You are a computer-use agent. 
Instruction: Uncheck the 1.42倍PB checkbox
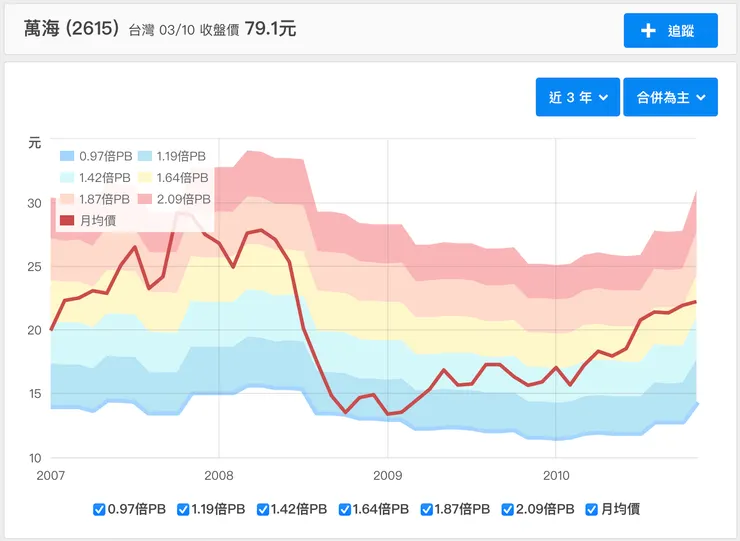(263, 510)
